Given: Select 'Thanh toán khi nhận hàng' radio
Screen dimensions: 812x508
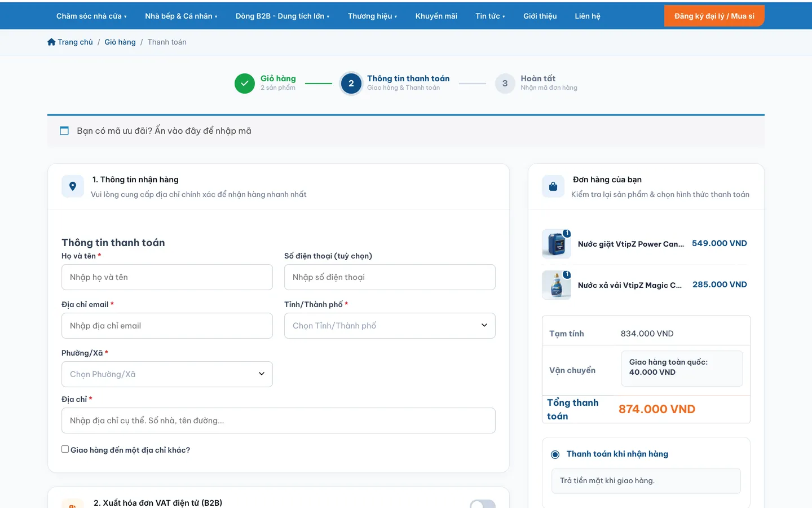Looking at the screenshot, I should coord(555,454).
